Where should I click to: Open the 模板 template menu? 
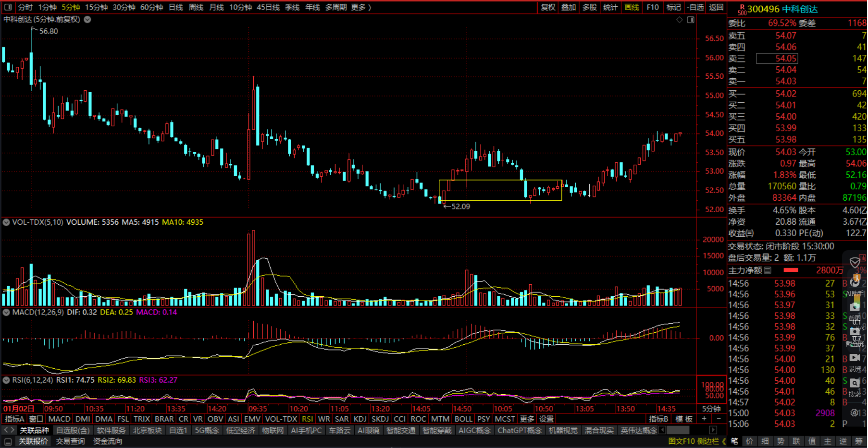click(683, 419)
